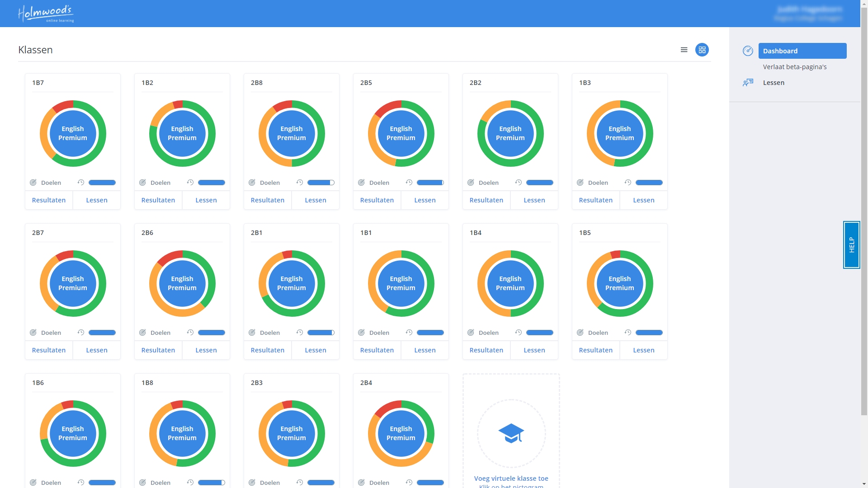
Task: Click the Doelen target icon on class 1B7
Action: [x=33, y=183]
